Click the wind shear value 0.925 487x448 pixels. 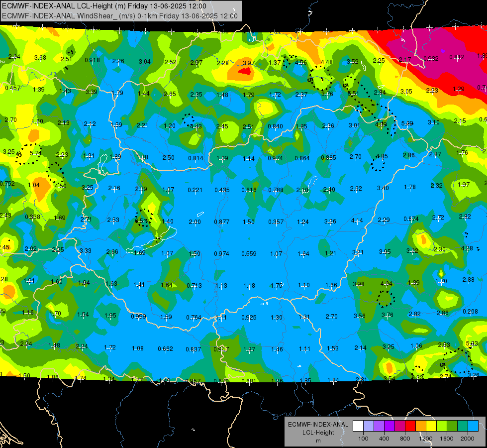[249, 318]
